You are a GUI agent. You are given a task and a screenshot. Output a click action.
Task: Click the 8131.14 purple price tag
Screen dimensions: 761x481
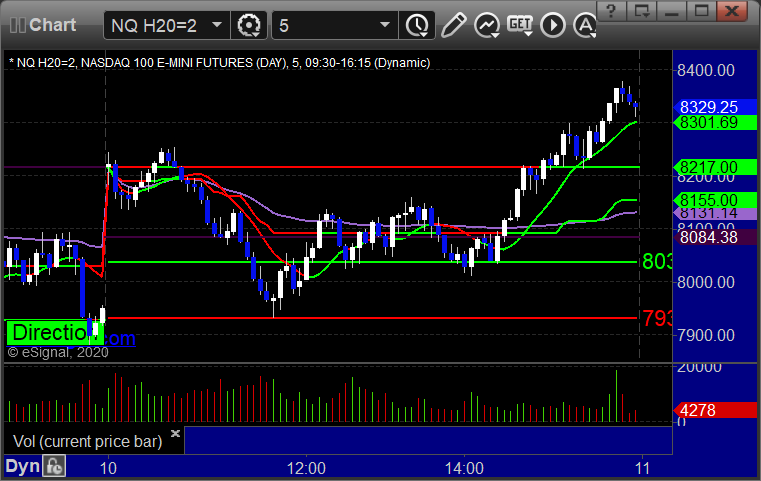[x=714, y=214]
